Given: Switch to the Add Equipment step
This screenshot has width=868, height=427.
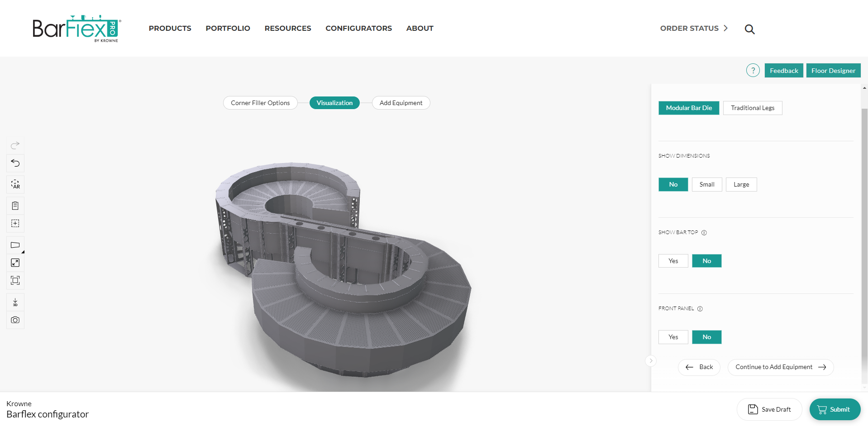Looking at the screenshot, I should (x=401, y=103).
